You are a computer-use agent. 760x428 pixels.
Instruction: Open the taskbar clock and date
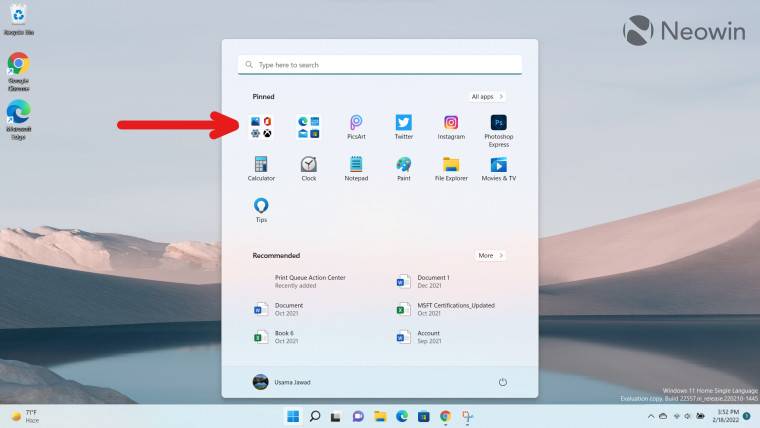pos(726,416)
